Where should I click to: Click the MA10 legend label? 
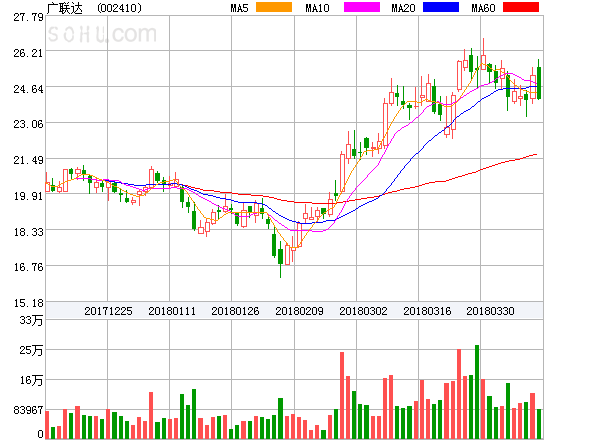click(x=317, y=8)
